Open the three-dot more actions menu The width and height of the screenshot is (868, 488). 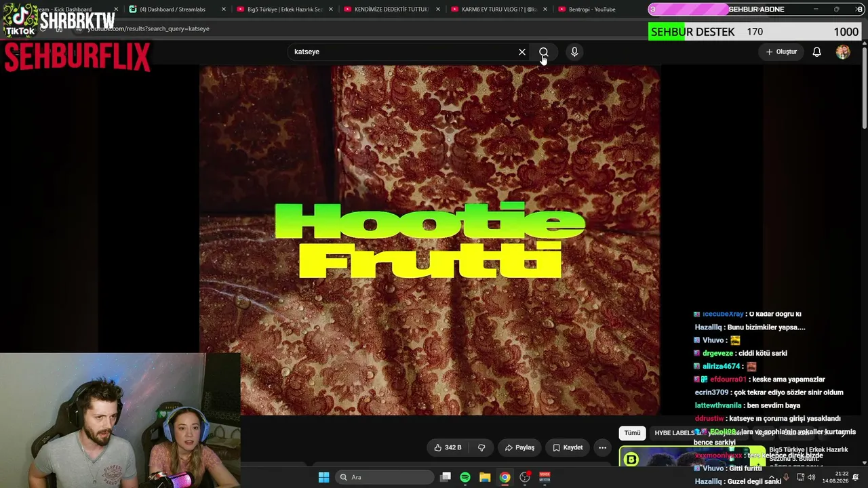602,447
